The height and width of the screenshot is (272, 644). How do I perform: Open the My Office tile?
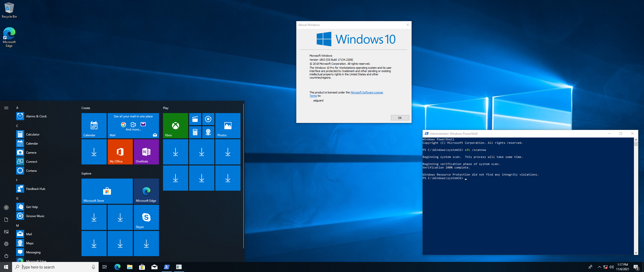click(120, 152)
